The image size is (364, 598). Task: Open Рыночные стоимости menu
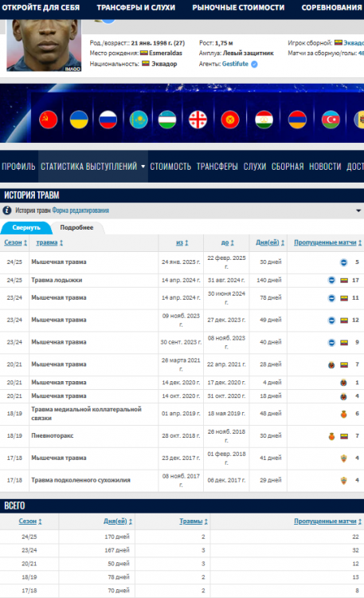click(238, 8)
